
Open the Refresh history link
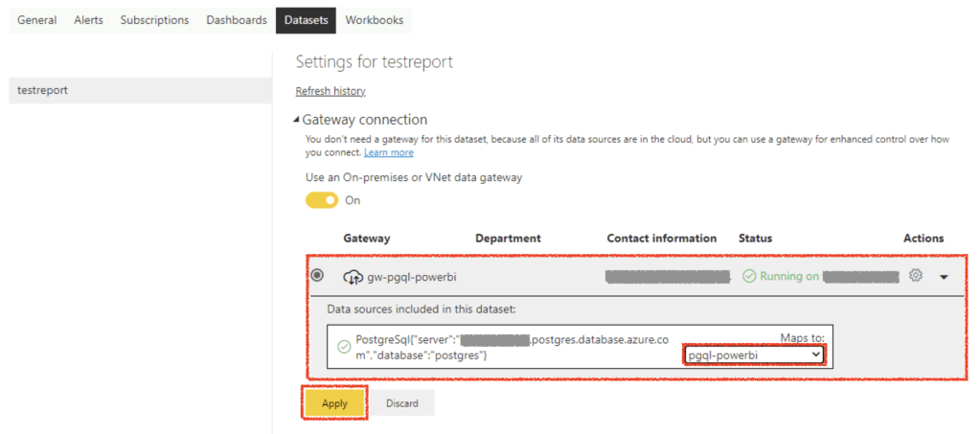tap(330, 91)
